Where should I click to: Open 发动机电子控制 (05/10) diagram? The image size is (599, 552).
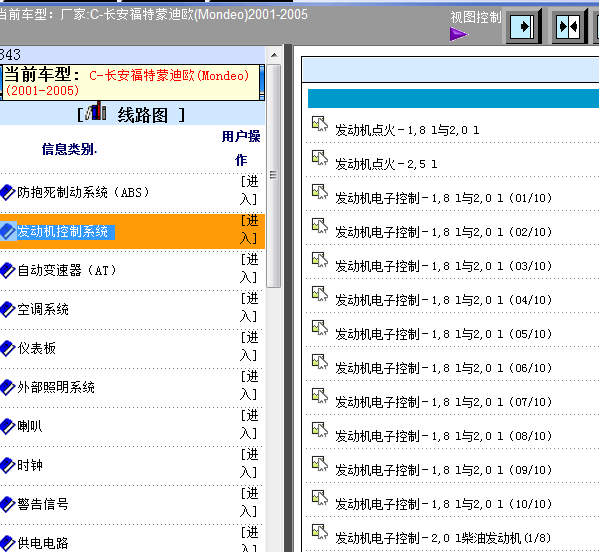pos(444,334)
